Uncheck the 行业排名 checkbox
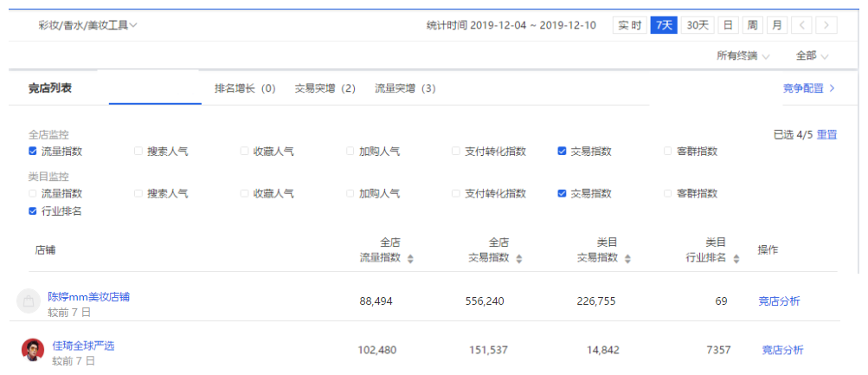This screenshot has height=375, width=868. 33,211
